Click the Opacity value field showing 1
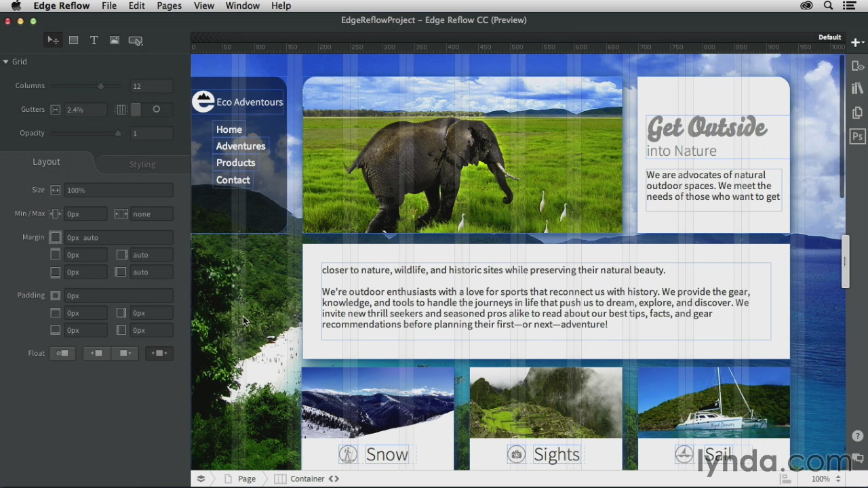The image size is (868, 488). pos(152,134)
